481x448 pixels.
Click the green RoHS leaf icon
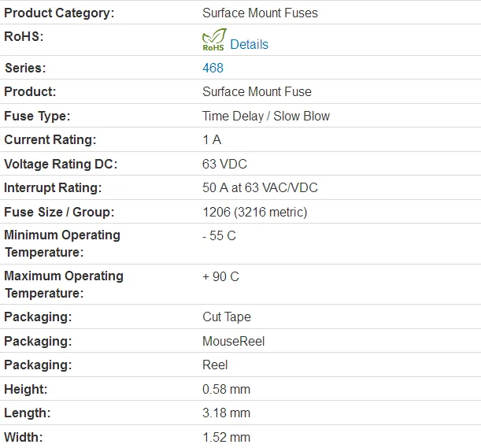(213, 40)
